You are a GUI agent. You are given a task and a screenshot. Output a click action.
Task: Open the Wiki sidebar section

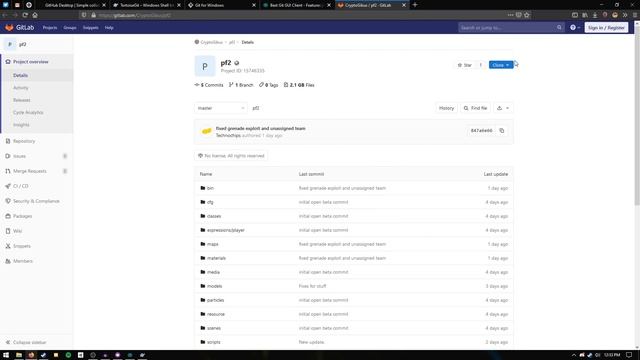tap(18, 231)
